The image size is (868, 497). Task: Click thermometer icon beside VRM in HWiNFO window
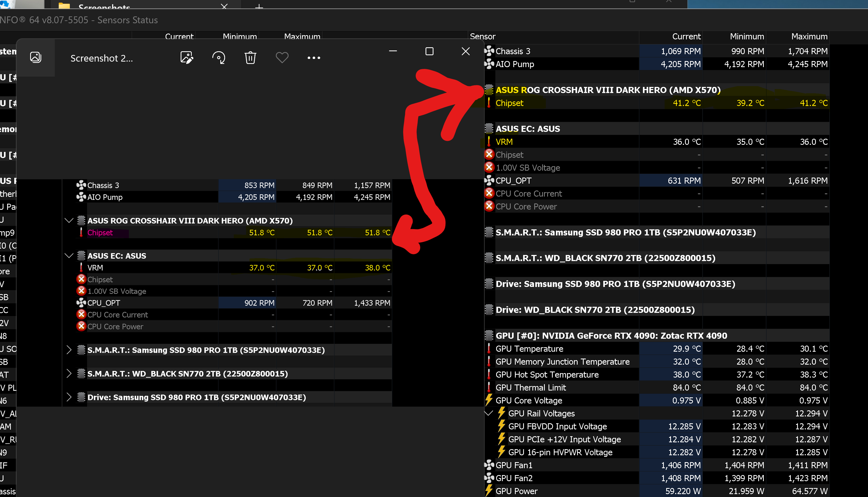coord(489,142)
